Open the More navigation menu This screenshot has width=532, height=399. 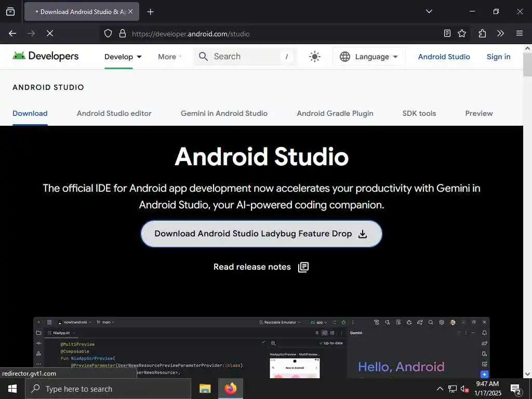[x=169, y=57]
